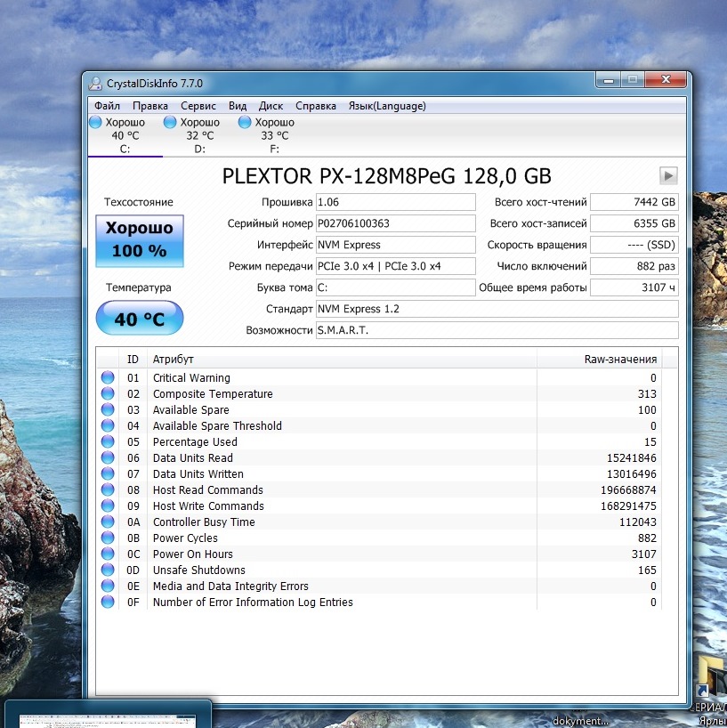Open the Сервис menu
The image size is (727, 728).
pos(198,106)
